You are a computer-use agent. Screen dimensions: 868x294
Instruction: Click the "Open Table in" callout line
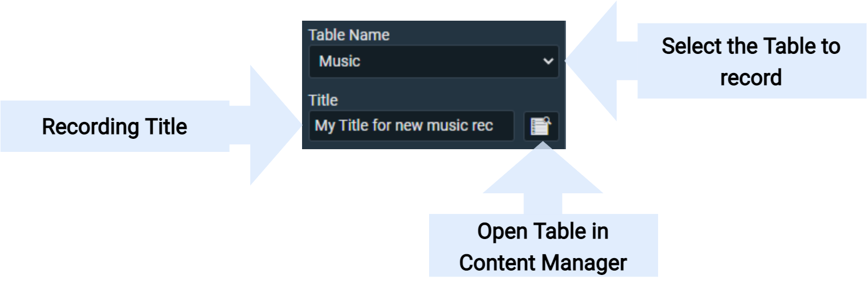coord(543,231)
